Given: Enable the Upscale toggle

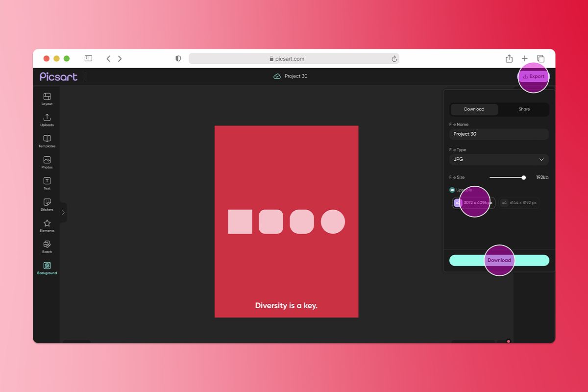Looking at the screenshot, I should [x=452, y=190].
